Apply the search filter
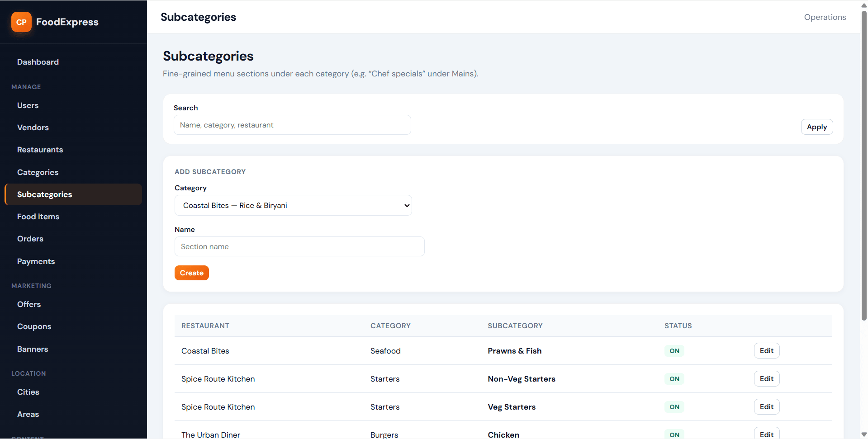The height and width of the screenshot is (439, 868). pos(817,127)
